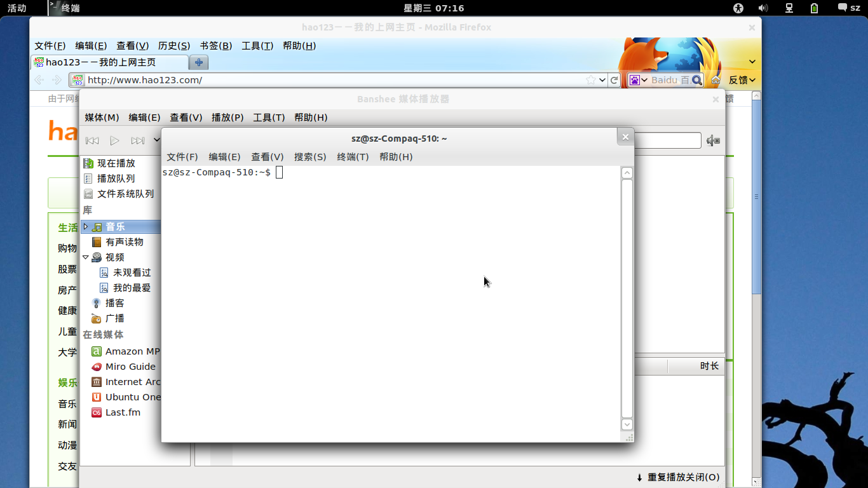
Task: Open the sz user menu in top panel
Action: click(x=850, y=8)
